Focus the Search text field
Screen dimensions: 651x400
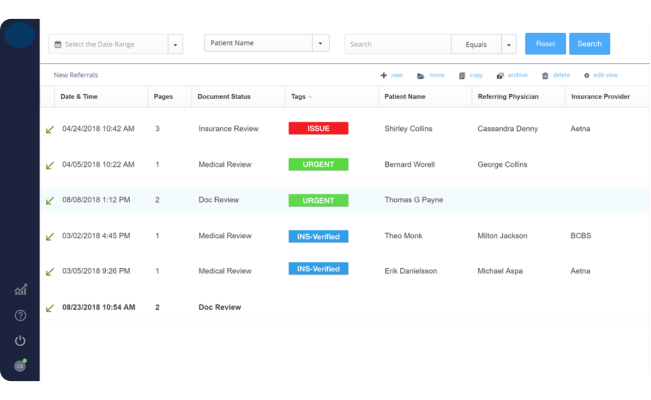point(398,44)
